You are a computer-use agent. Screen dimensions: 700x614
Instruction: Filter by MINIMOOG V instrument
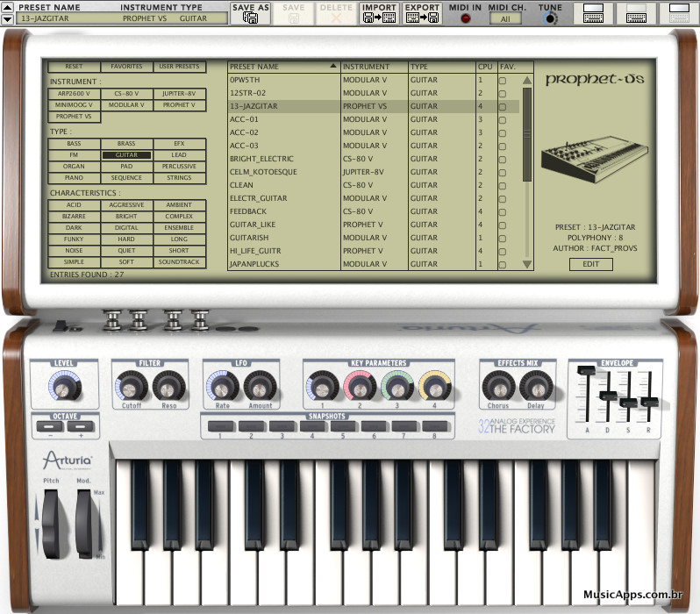tap(74, 105)
